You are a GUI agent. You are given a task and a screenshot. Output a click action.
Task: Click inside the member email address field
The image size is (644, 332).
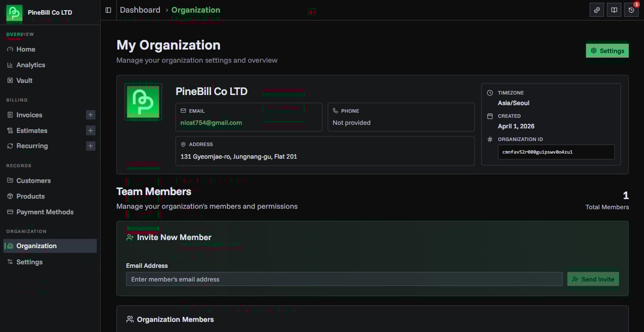click(x=344, y=279)
